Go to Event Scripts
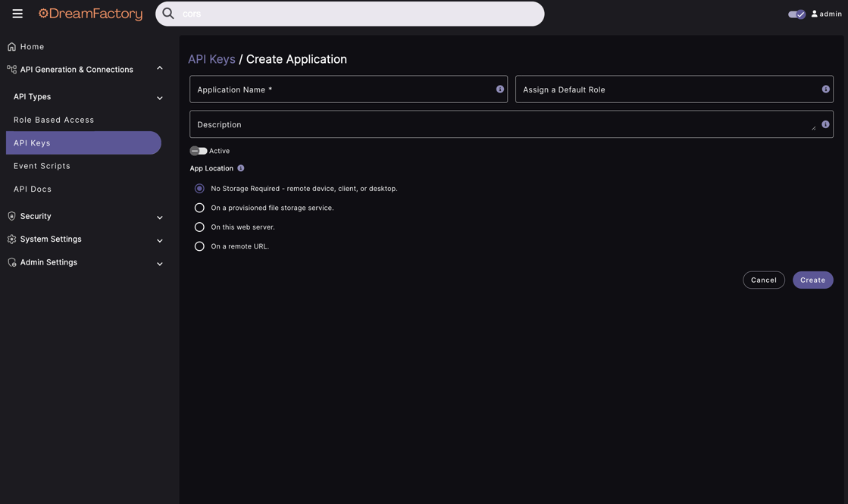Image resolution: width=848 pixels, height=504 pixels. [42, 166]
